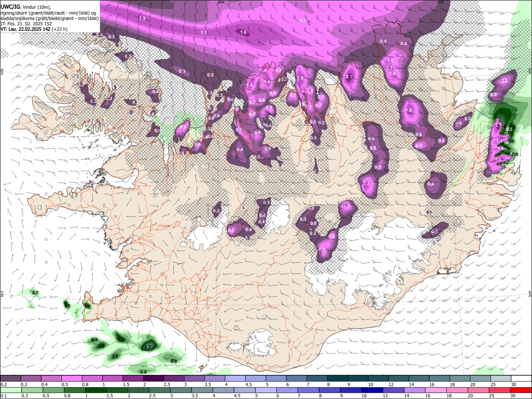
Task: Click the 1.6 snow value in the northern sea
Action: click(244, 32)
